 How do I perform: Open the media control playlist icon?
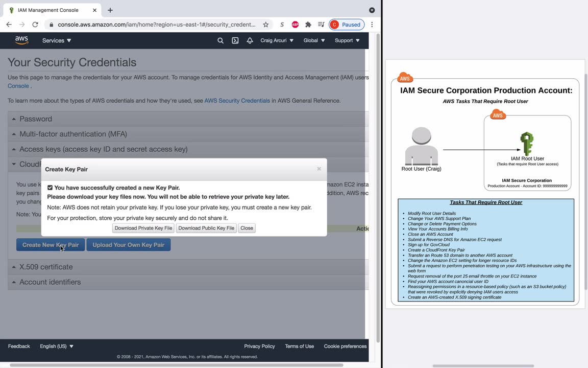pos(321,25)
